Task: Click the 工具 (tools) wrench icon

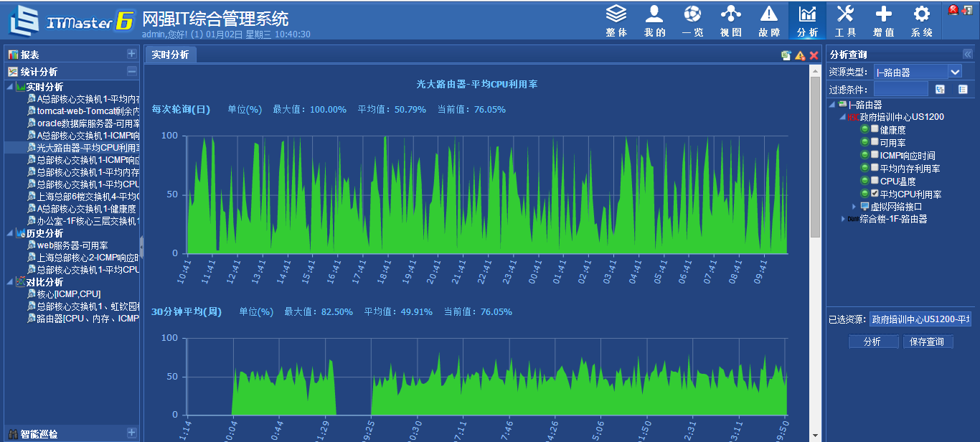Action: coord(845,20)
